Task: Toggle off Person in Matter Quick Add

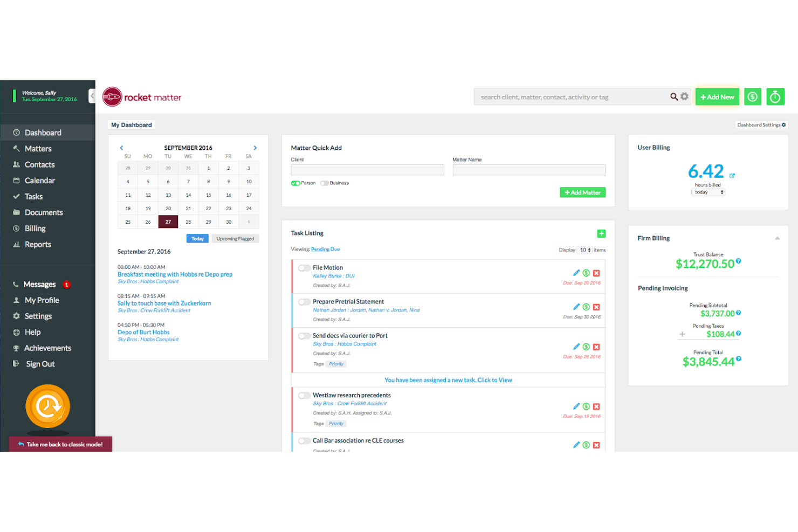Action: click(x=295, y=183)
